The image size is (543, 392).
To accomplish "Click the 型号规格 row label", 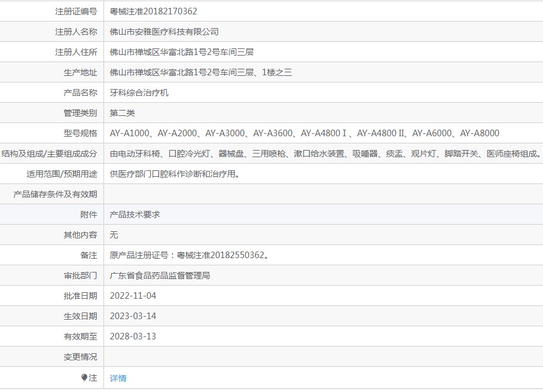I will (80, 133).
